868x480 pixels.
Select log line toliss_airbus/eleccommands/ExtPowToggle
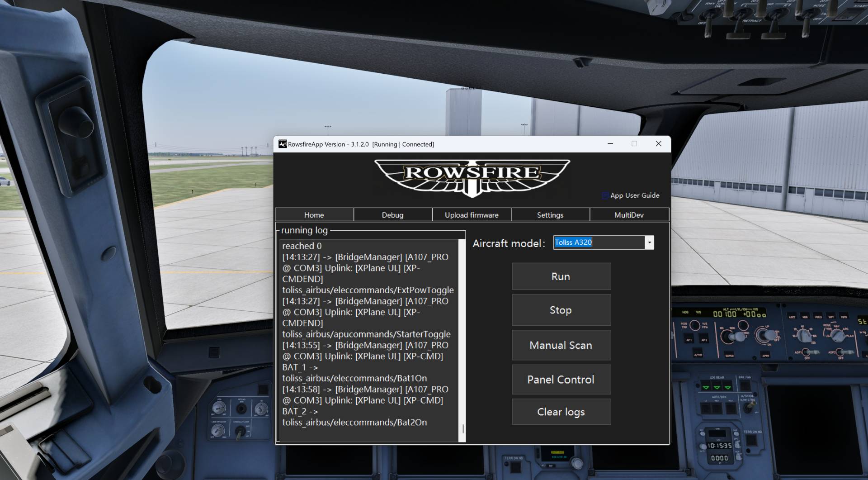pyautogui.click(x=368, y=290)
